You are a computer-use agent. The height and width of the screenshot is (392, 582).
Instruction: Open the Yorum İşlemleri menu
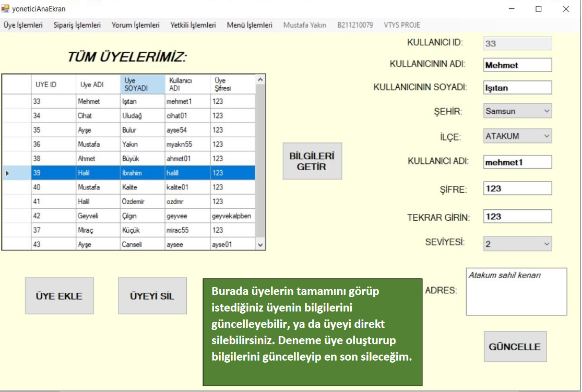click(136, 25)
